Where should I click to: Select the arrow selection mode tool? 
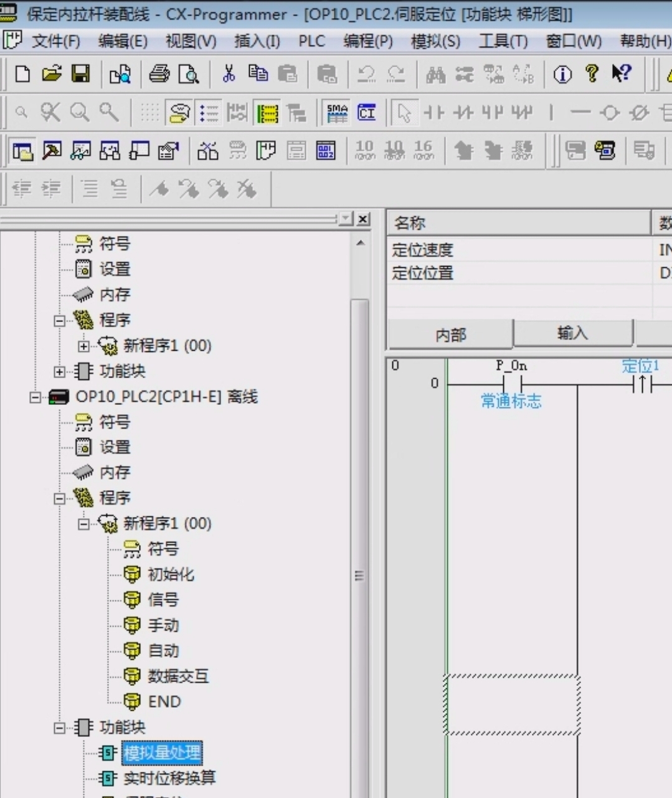pyautogui.click(x=405, y=113)
